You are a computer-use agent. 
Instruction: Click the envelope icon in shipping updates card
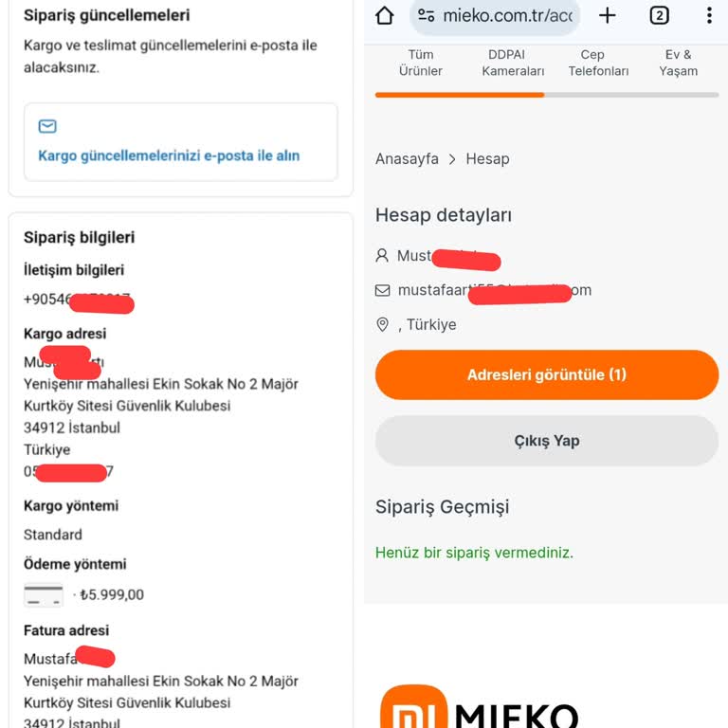pos(47,127)
